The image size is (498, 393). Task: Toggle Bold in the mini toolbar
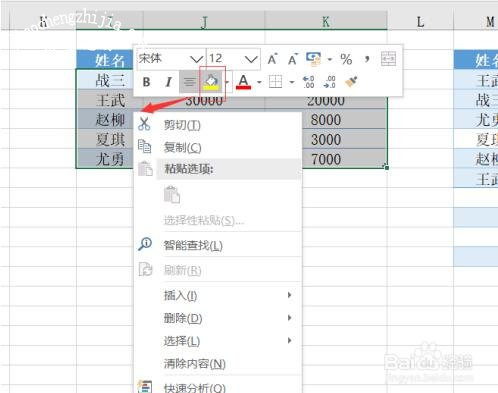pos(146,82)
